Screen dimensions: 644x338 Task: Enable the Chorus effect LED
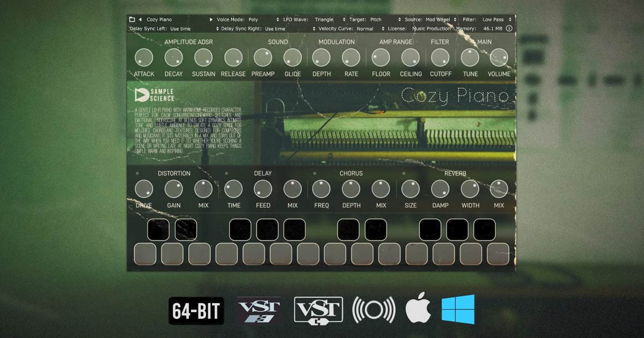(314, 173)
